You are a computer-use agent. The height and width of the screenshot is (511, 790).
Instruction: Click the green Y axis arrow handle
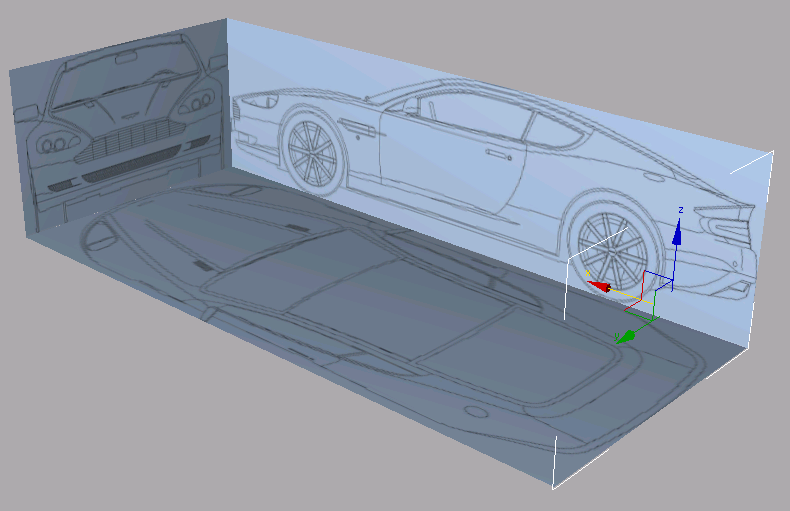pyautogui.click(x=626, y=336)
